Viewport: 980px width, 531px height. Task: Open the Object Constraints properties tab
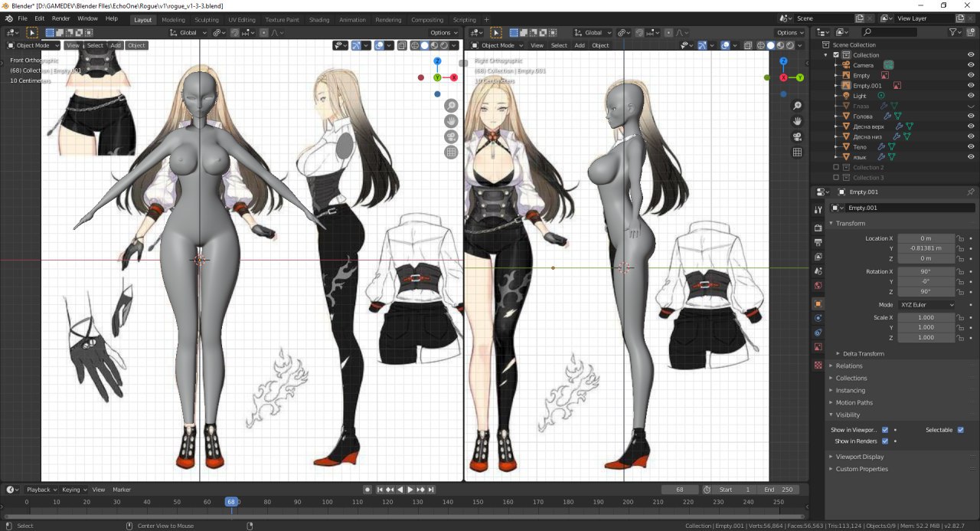(x=818, y=333)
